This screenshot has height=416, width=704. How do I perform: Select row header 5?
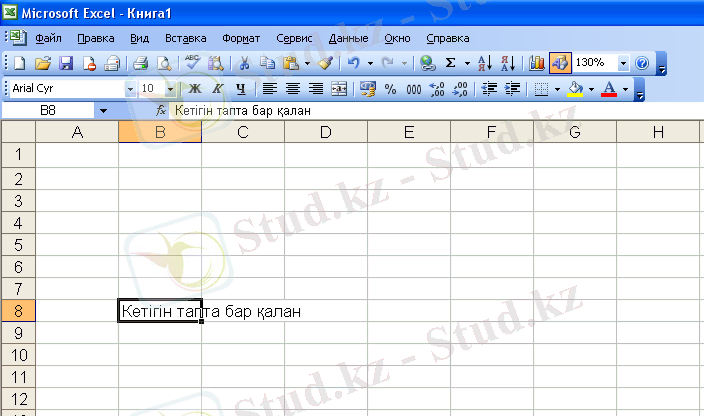[x=18, y=245]
